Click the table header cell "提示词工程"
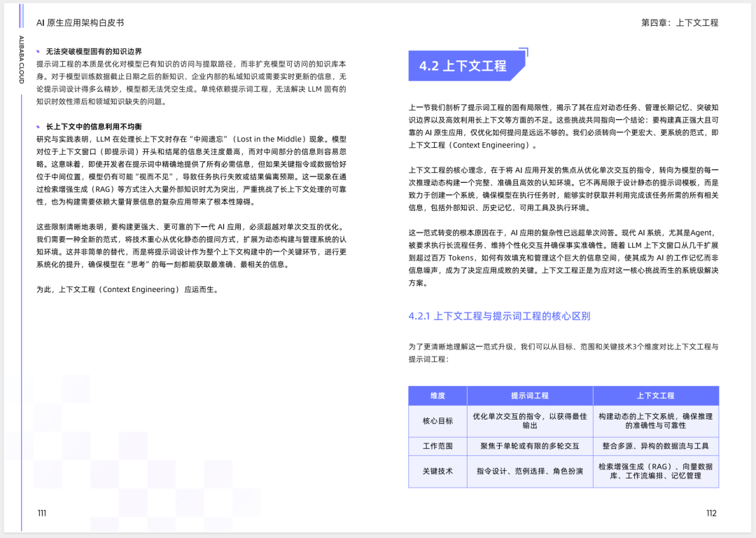This screenshot has width=756, height=538. (x=530, y=396)
